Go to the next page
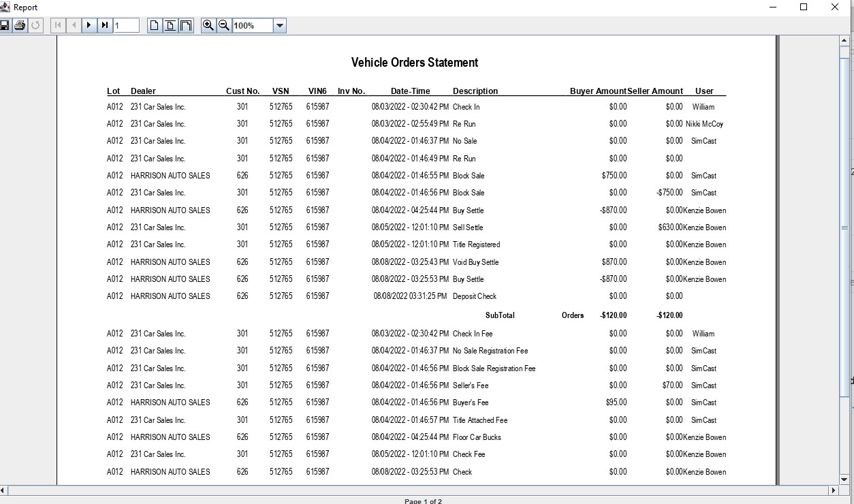Screen dimensions: 854x504 coord(89,25)
